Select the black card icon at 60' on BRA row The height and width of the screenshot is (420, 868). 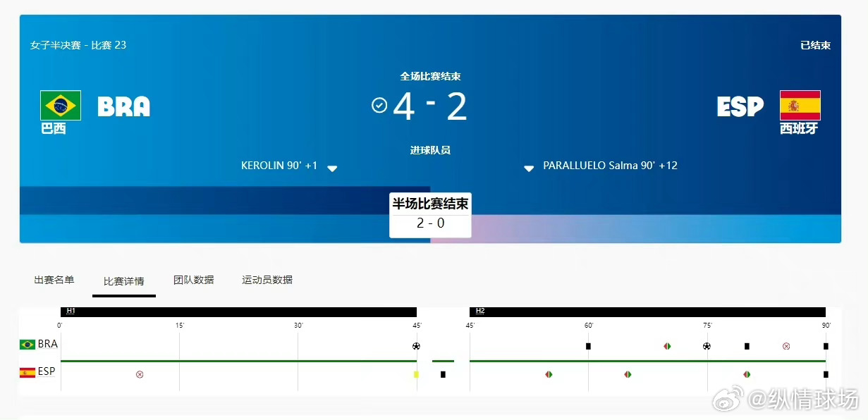tap(588, 345)
